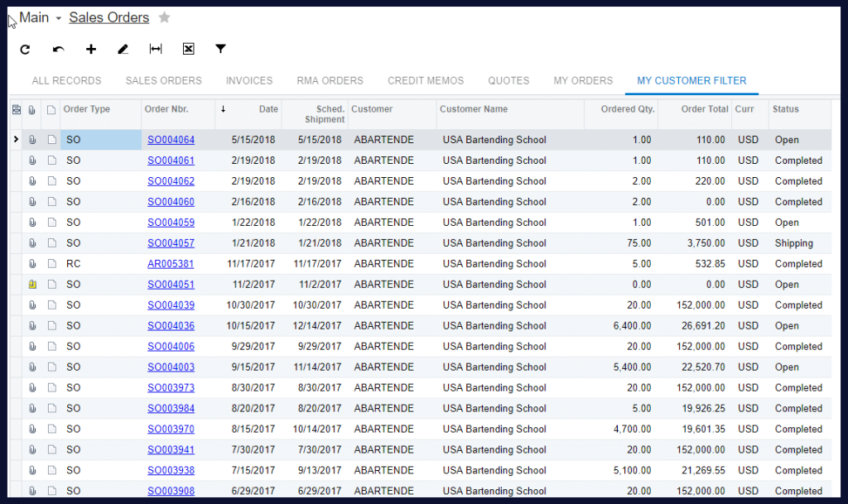Viewport: 848px width, 504px height.
Task: Add a new record with plus icon
Action: 91,49
